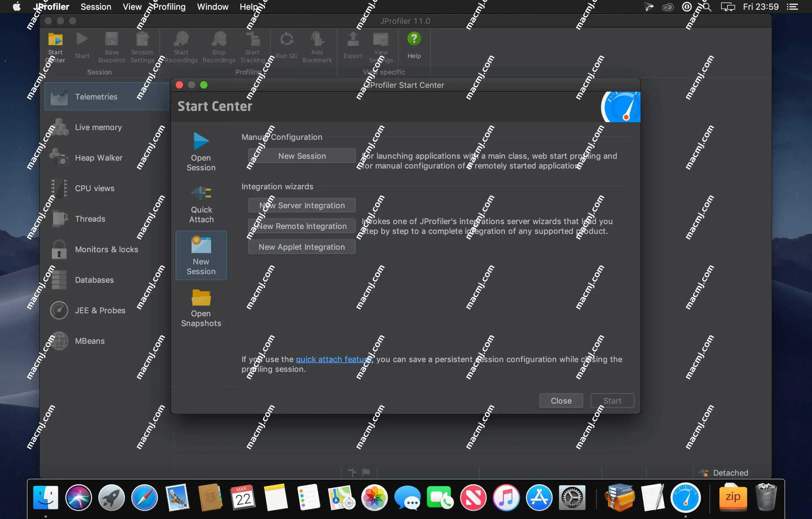This screenshot has width=812, height=519.
Task: Click the New Session button under Manual Configuration
Action: click(x=302, y=156)
